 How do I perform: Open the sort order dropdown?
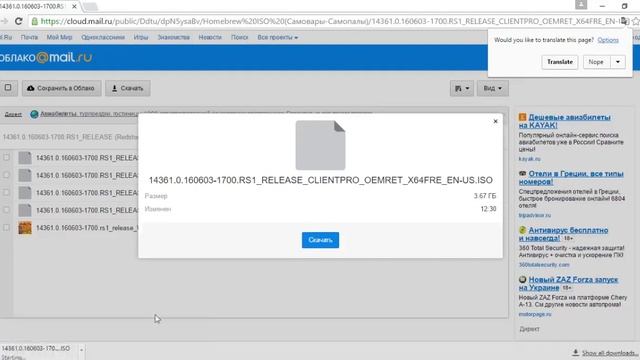tap(462, 88)
